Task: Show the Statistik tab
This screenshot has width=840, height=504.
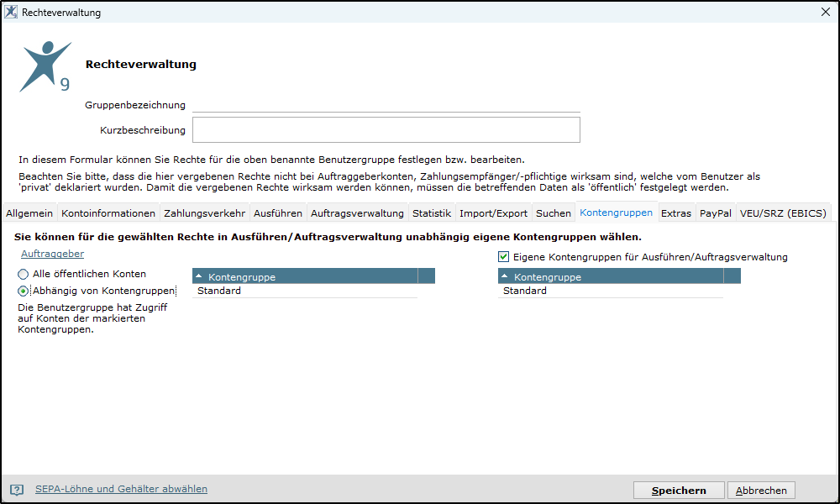Action: (x=432, y=213)
